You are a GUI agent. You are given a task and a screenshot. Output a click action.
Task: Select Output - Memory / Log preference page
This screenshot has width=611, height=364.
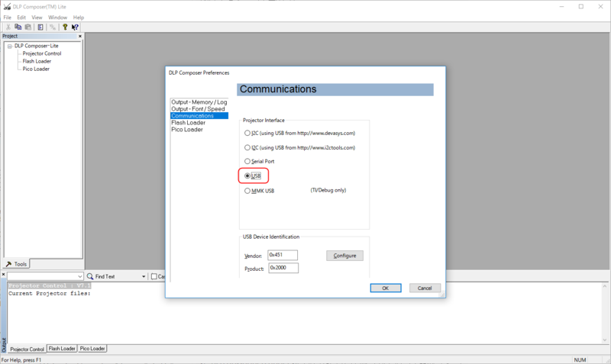point(199,102)
